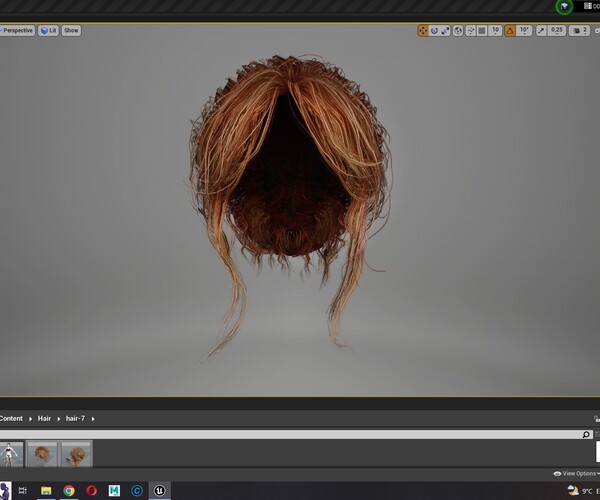Select the first hair asset thumbnail
Viewport: 600px width, 500px height.
point(42,454)
